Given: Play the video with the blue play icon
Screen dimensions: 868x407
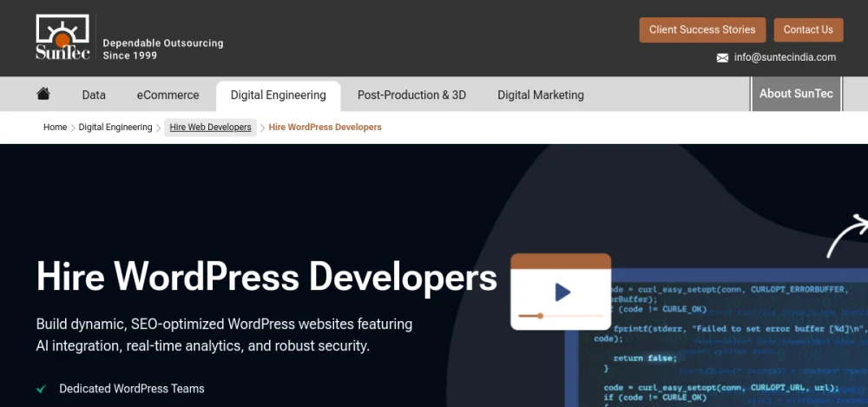Looking at the screenshot, I should (x=562, y=292).
